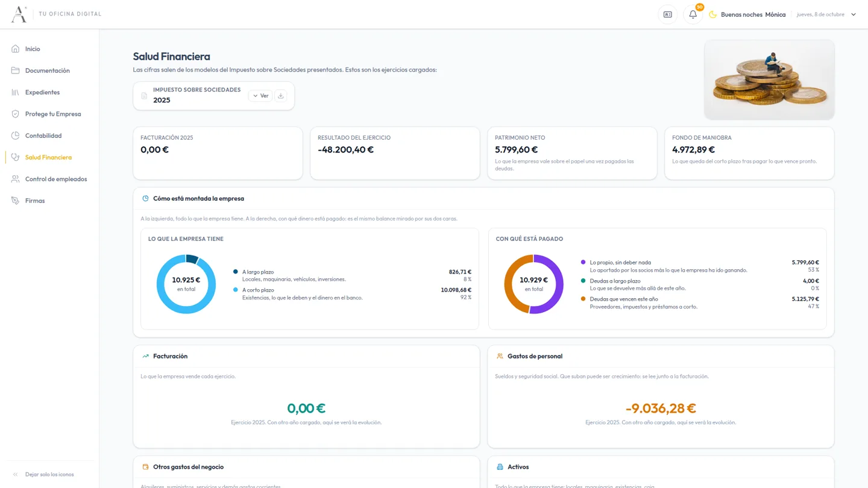Click the orange -9.036,28 € figure
Viewport: 868px width, 488px height.
[x=661, y=408]
